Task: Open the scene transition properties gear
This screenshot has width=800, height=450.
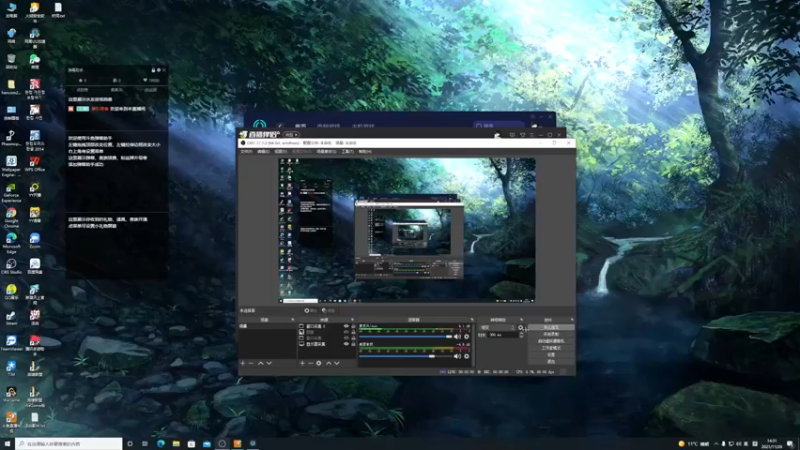Action: tap(520, 327)
